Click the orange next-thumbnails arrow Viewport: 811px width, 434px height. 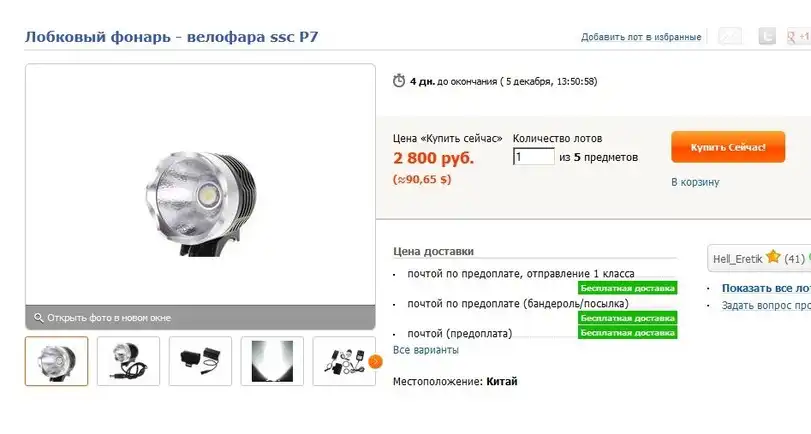(x=376, y=362)
